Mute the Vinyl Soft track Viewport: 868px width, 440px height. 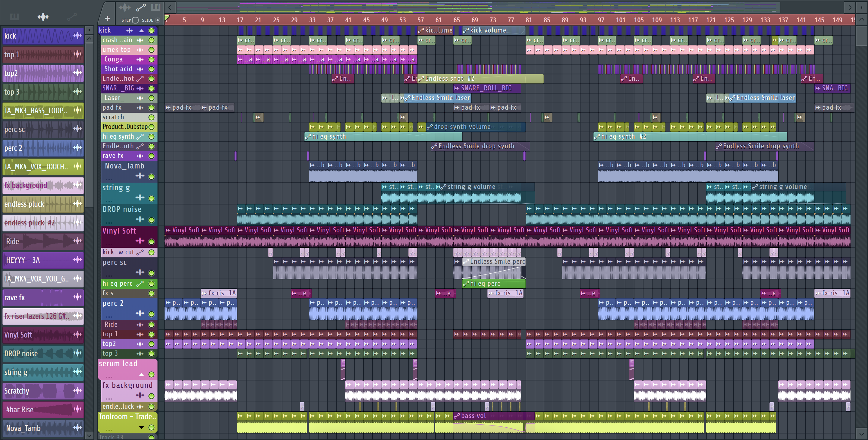click(151, 242)
